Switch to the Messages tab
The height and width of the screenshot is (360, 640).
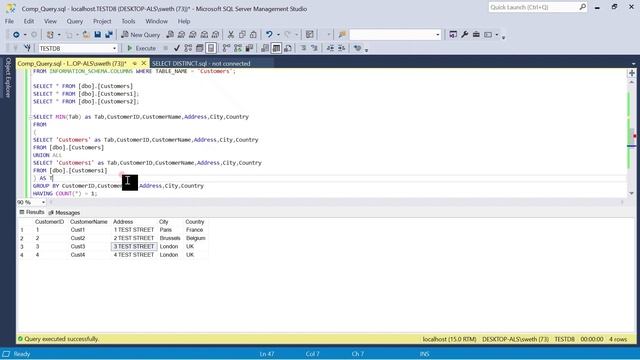pyautogui.click(x=64, y=213)
